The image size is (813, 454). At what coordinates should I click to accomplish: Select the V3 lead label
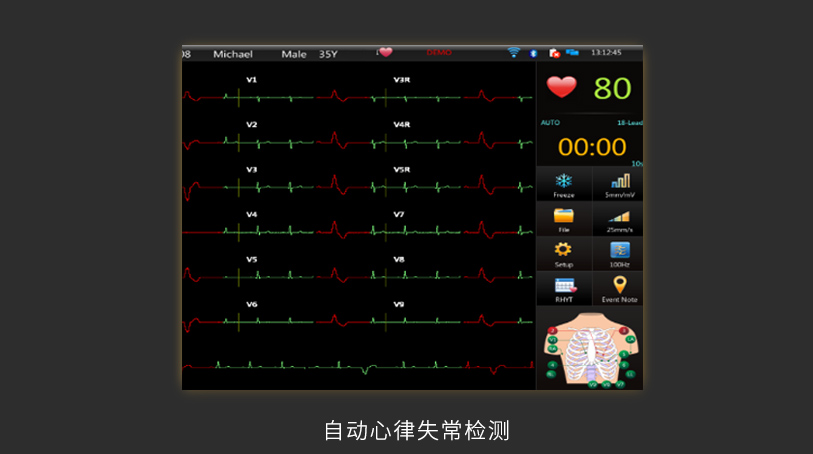point(251,169)
